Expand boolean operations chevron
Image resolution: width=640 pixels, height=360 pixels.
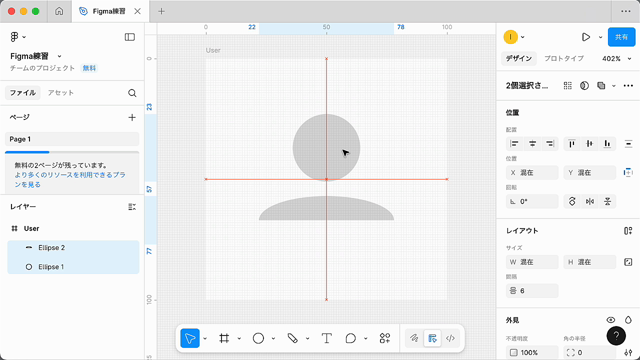tap(613, 86)
